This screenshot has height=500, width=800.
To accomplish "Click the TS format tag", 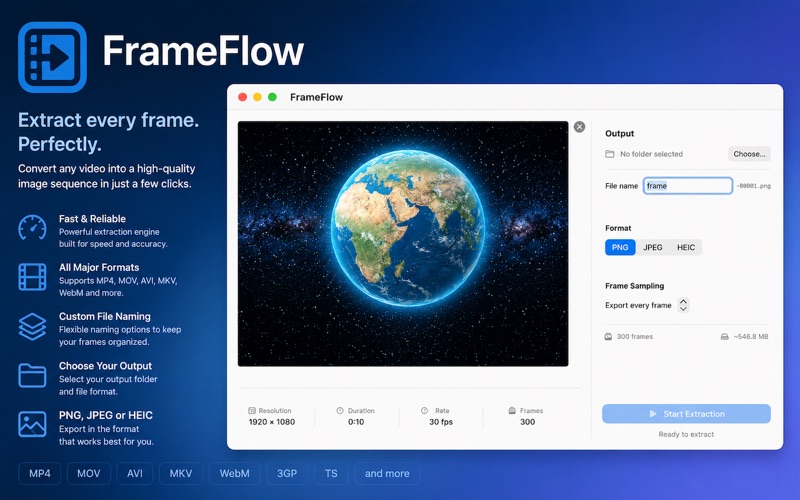I will (x=331, y=473).
